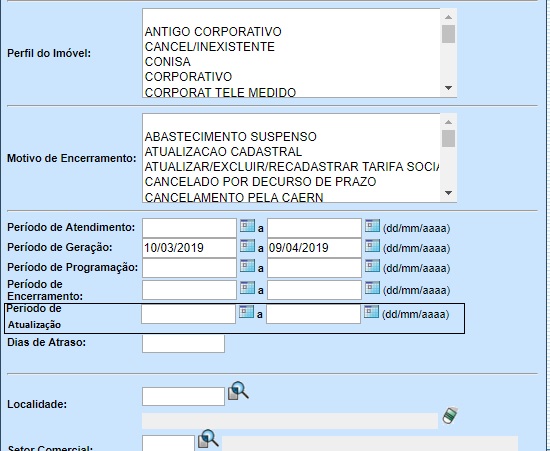Select ANTIGO CORPORATIVO in Perfil do Imóvel
Image resolution: width=550 pixels, height=451 pixels.
click(213, 32)
